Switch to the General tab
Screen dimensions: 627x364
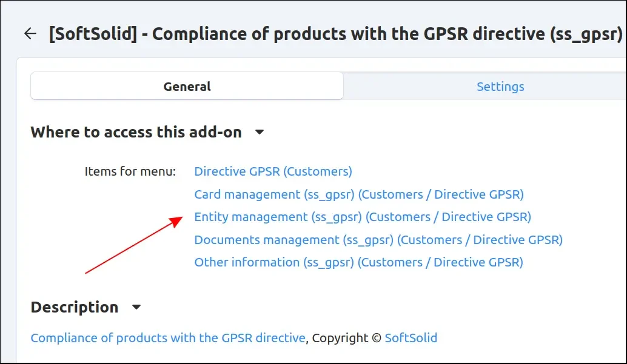pyautogui.click(x=187, y=87)
